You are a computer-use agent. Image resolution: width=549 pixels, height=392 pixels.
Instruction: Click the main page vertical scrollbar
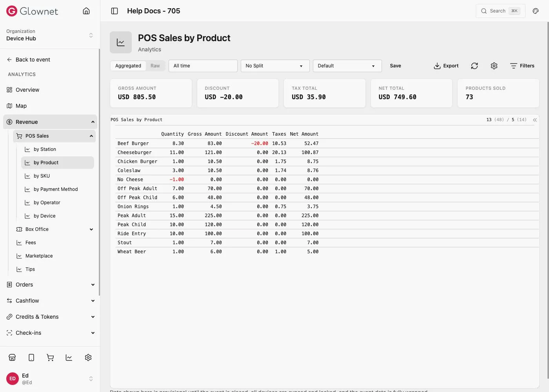(548, 200)
